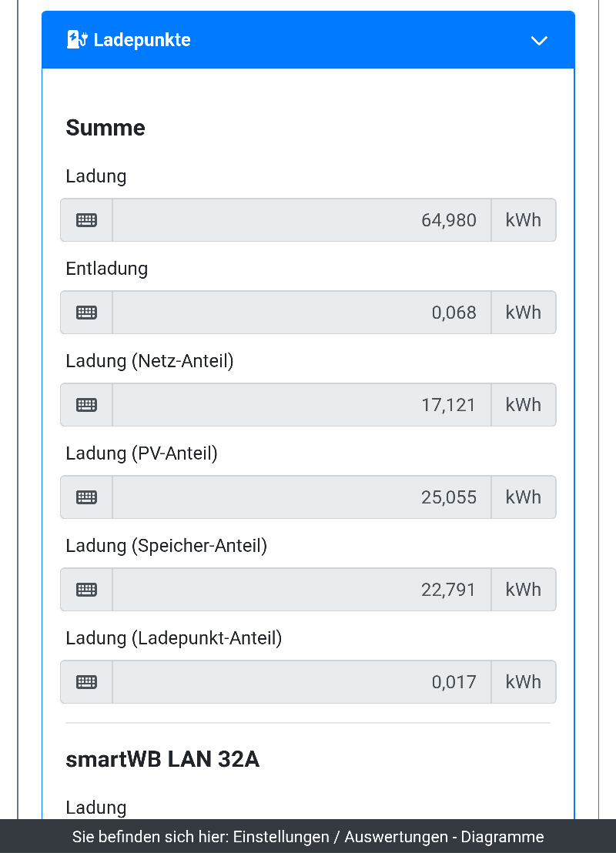Viewport: 616px width, 853px height.
Task: Click the breadcrumb Einstellungen / Auswertungen - Diagramme
Action: click(388, 837)
